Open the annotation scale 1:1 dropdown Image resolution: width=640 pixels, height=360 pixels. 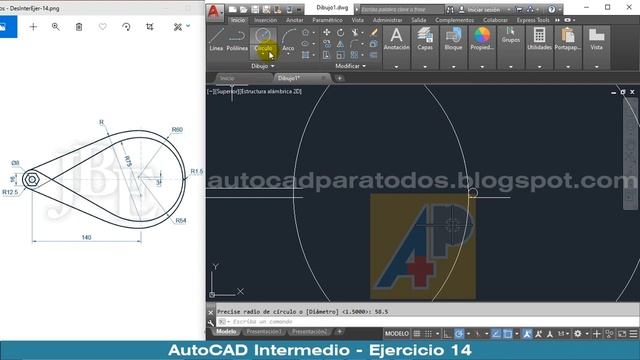pos(563,334)
